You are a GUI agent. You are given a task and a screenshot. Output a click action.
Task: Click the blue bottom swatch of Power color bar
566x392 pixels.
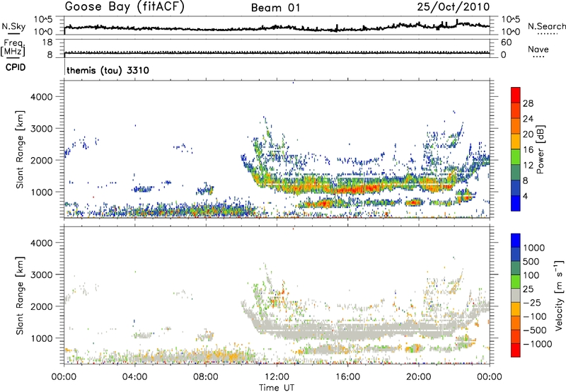pos(516,203)
